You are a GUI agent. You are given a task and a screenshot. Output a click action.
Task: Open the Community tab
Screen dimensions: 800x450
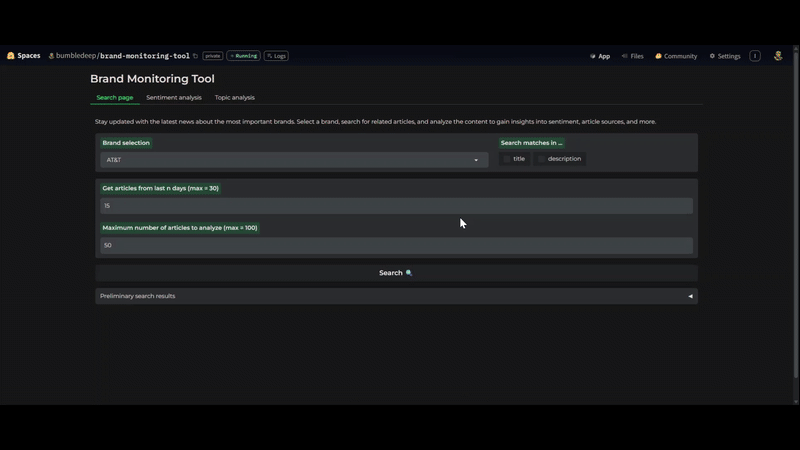point(676,56)
